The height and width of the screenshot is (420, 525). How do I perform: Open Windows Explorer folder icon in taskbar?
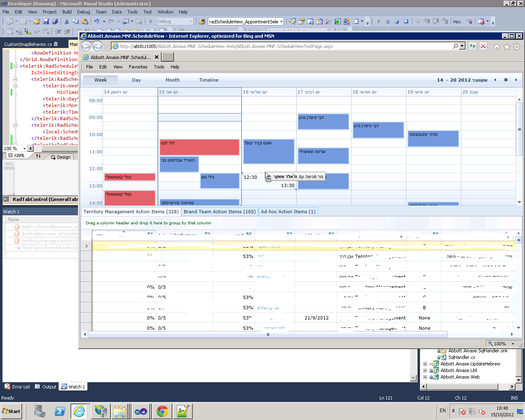tap(120, 411)
